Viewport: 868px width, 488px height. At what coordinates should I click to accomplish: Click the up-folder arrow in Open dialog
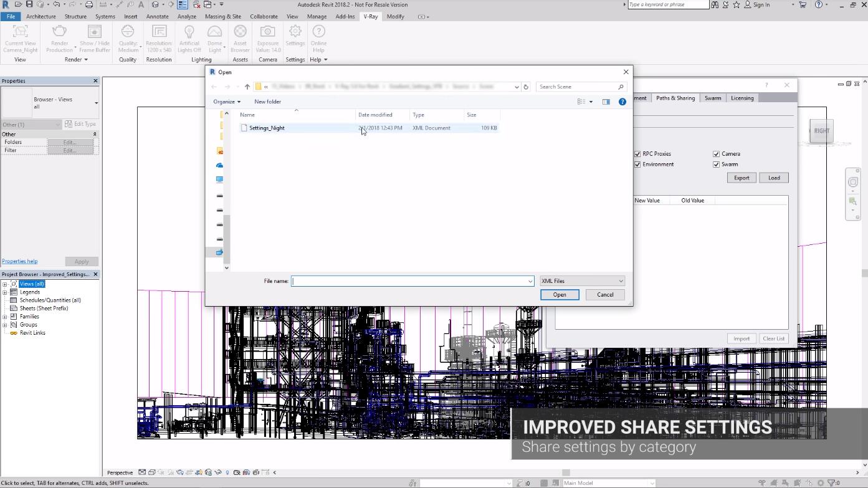[247, 87]
